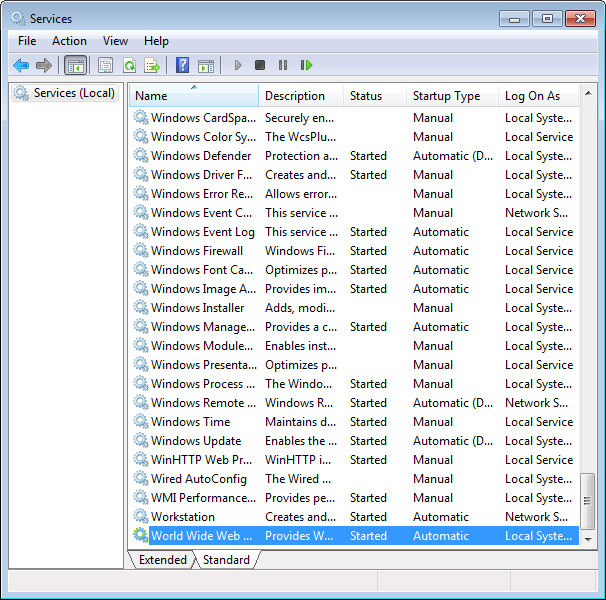Open the View menu
This screenshot has height=600, width=606.
click(115, 41)
